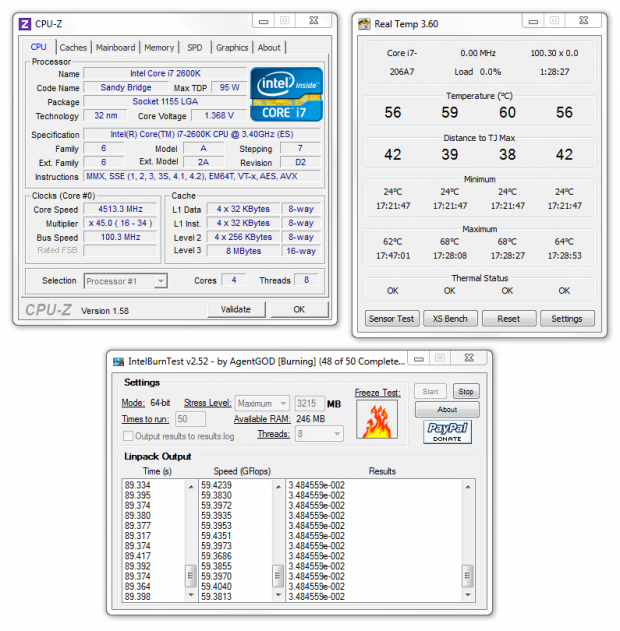Select the SPD tab
The image size is (620, 631).
[x=195, y=47]
